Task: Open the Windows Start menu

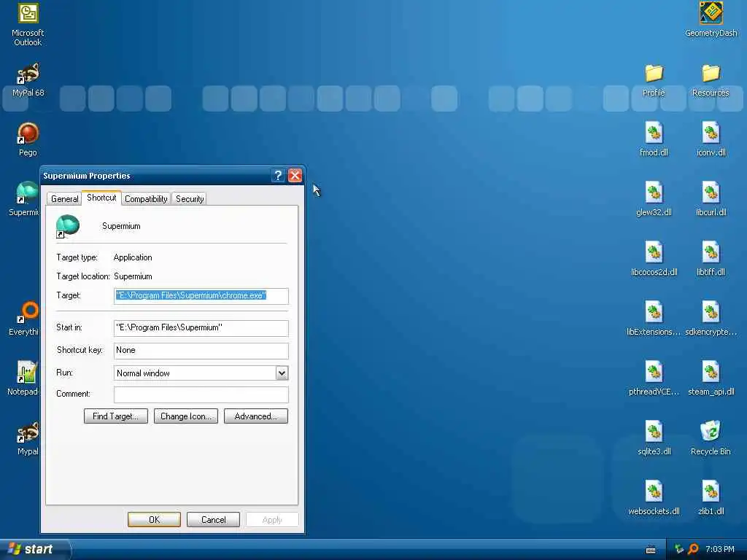Action: coord(34,549)
